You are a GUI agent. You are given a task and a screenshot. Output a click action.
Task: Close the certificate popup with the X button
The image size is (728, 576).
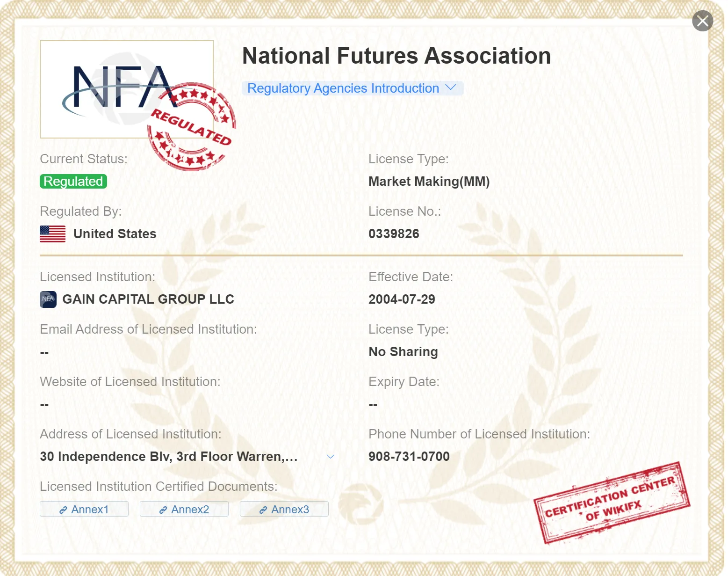coord(702,21)
